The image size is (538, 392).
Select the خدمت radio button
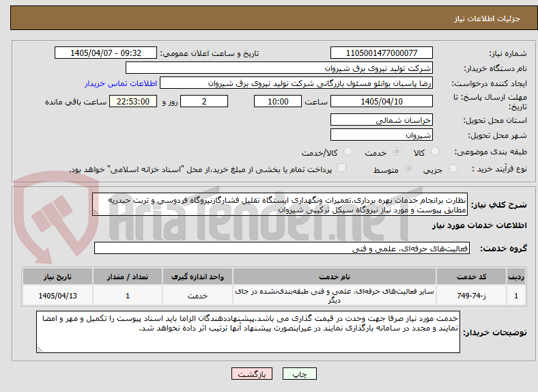point(397,152)
